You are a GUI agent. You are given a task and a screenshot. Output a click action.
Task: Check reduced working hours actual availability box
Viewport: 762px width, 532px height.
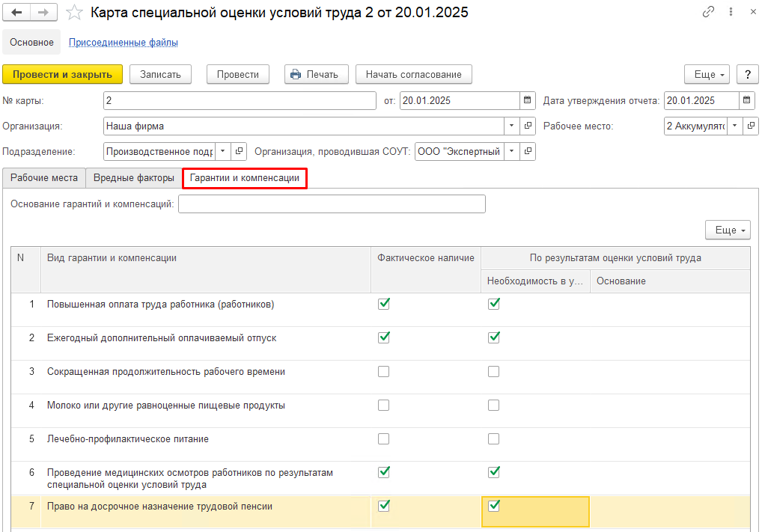pos(384,371)
